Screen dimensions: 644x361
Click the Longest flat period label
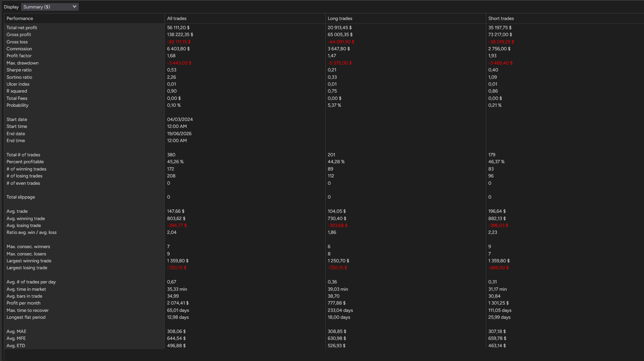pyautogui.click(x=26, y=317)
